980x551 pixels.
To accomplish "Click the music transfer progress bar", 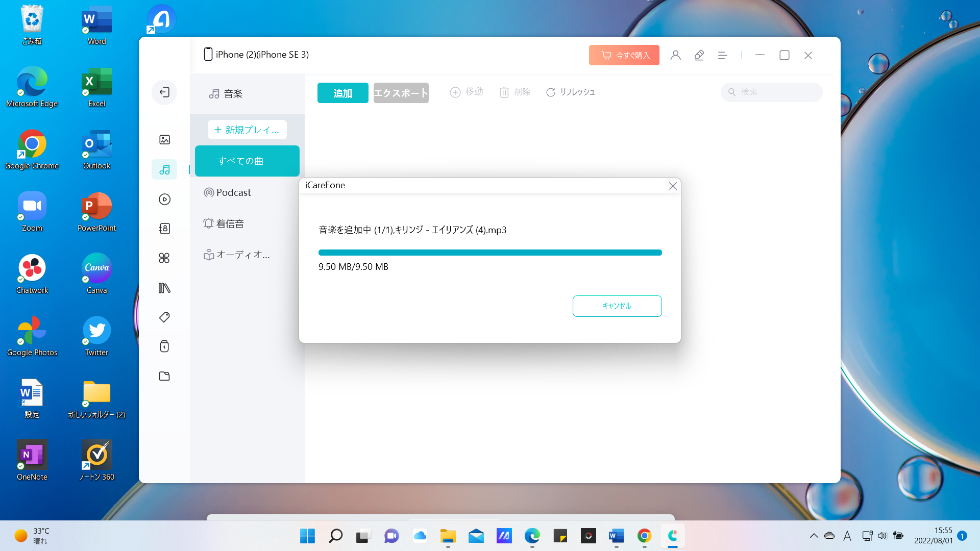I will 490,253.
